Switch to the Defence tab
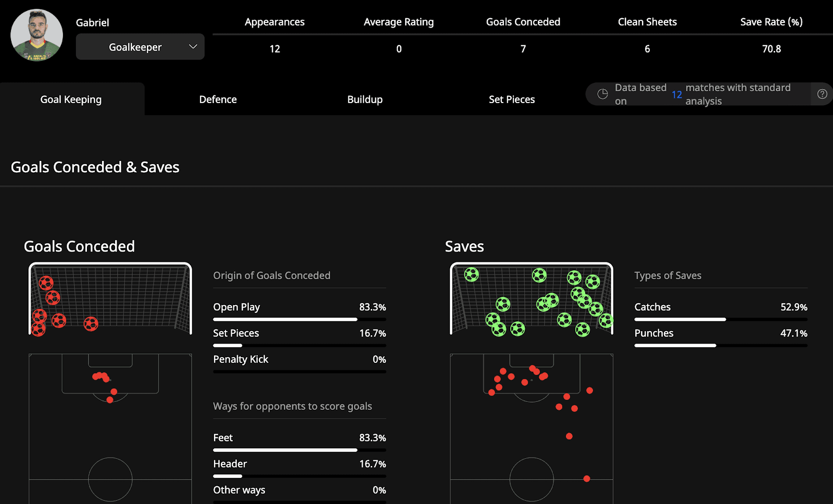This screenshot has width=833, height=504. tap(218, 99)
